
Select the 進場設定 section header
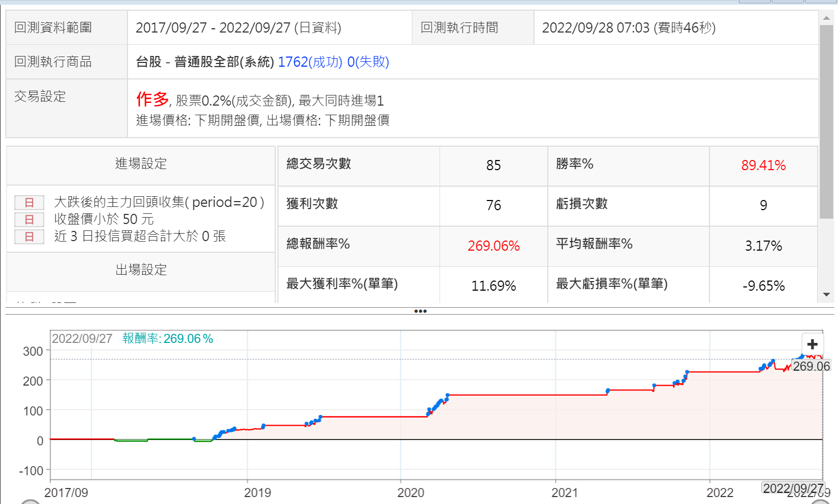tap(141, 164)
